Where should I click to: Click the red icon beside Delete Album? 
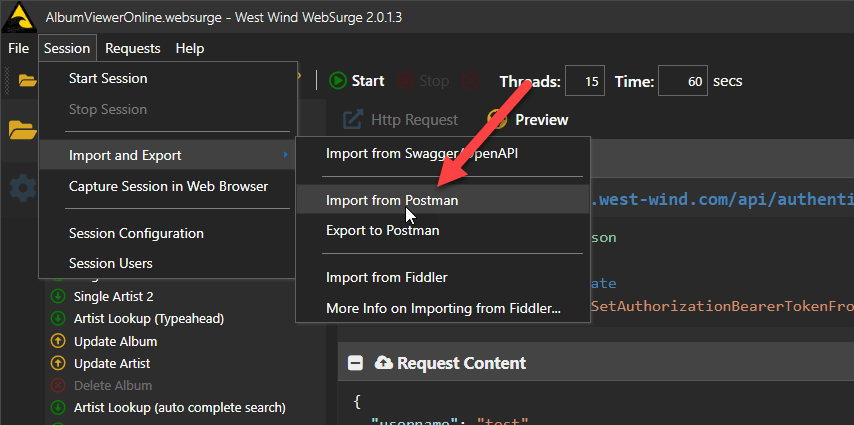pos(56,385)
